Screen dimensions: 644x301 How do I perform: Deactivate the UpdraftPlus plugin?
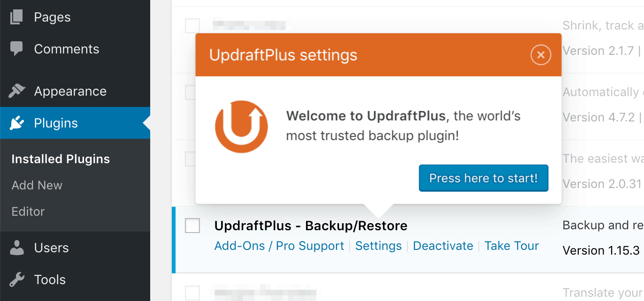click(x=443, y=246)
